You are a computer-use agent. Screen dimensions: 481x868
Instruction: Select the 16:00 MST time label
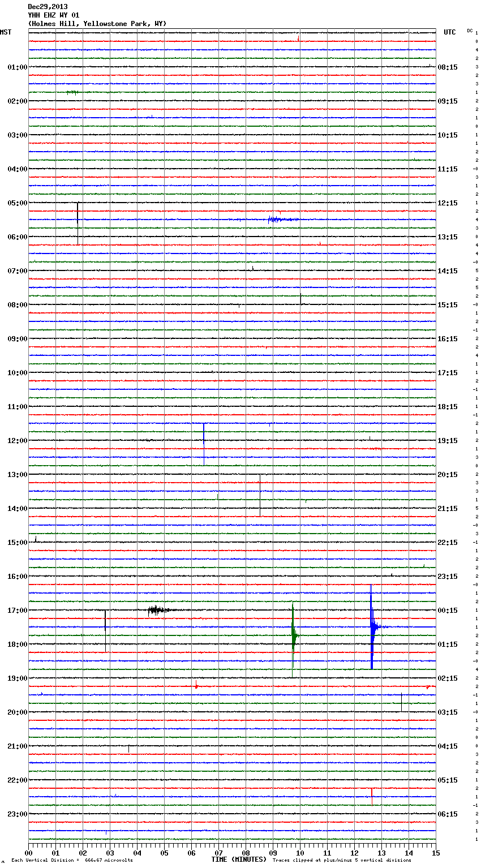pos(18,577)
